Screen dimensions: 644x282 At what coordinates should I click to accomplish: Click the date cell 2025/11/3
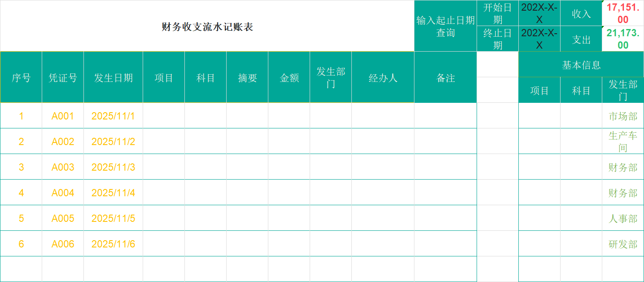pos(113,167)
